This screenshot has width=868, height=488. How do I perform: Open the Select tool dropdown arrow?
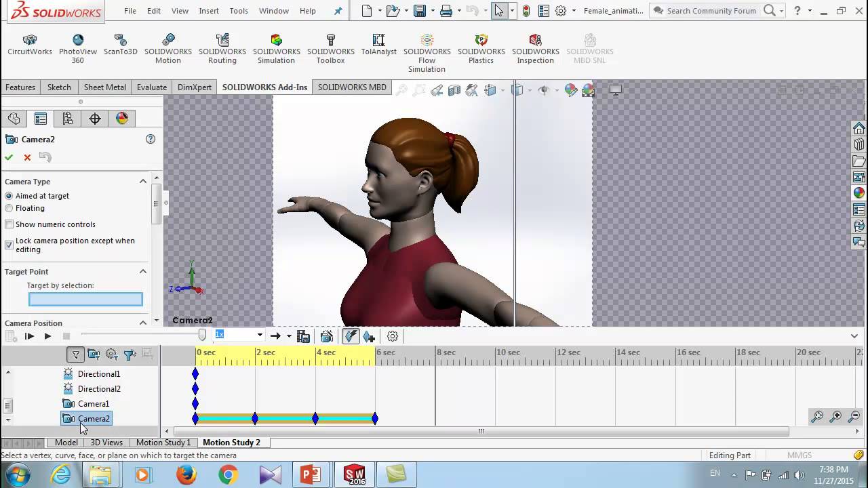pyautogui.click(x=512, y=11)
